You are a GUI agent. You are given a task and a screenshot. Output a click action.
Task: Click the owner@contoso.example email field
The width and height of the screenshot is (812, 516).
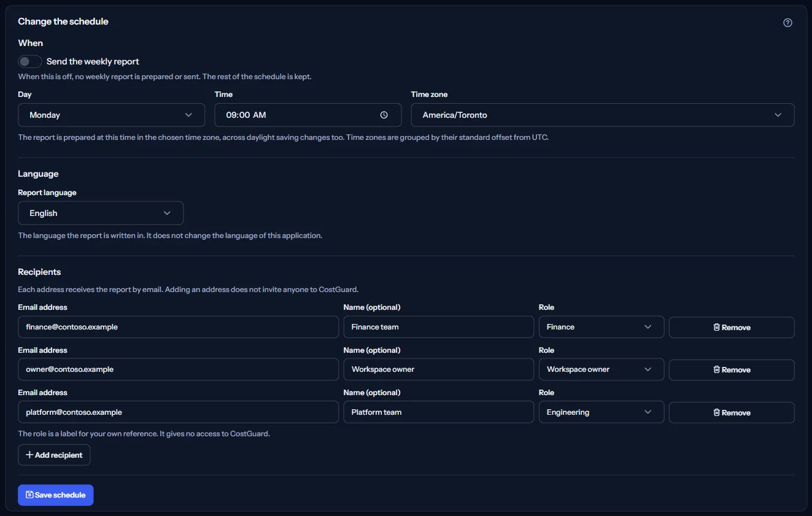tap(179, 369)
